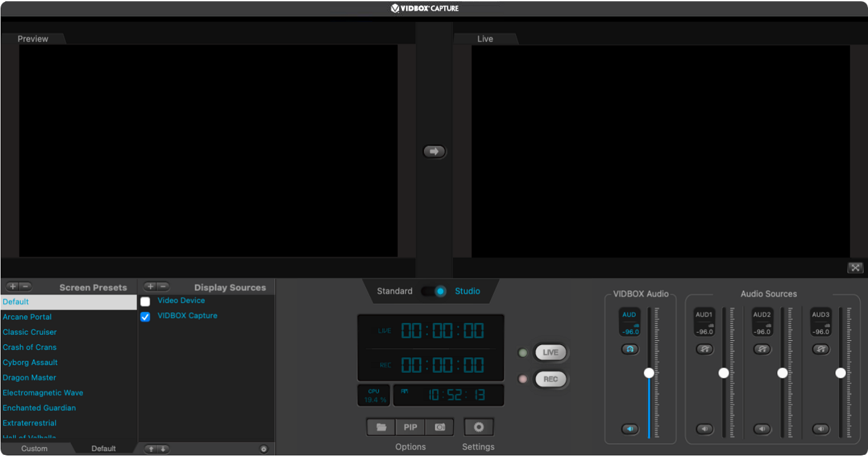Select the Classic Cruiser preset

[x=69, y=332]
